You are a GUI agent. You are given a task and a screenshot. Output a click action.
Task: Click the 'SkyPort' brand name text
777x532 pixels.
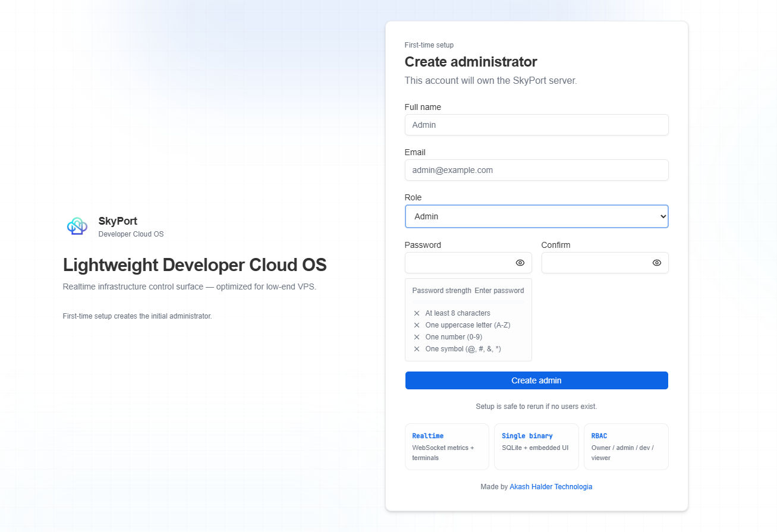pyautogui.click(x=118, y=221)
